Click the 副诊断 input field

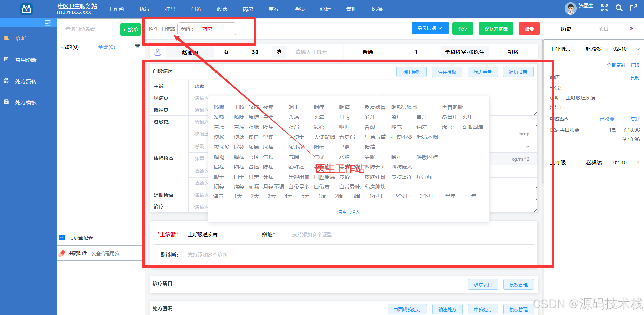click(x=359, y=255)
